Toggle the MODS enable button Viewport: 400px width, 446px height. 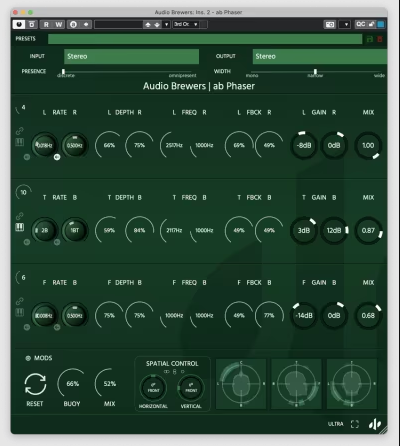coord(28,358)
